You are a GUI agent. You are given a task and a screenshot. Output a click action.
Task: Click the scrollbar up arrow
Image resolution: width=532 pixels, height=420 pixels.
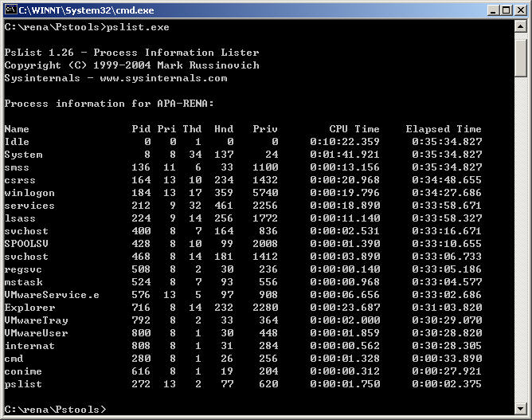(x=521, y=26)
